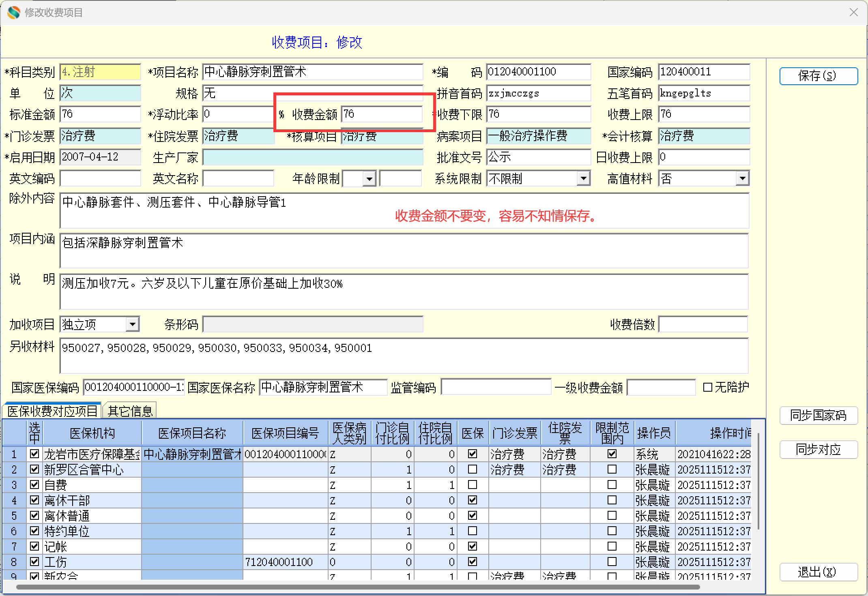Viewport: 868px width, 596px height.
Task: Click the 保存(S) button
Action: click(818, 76)
